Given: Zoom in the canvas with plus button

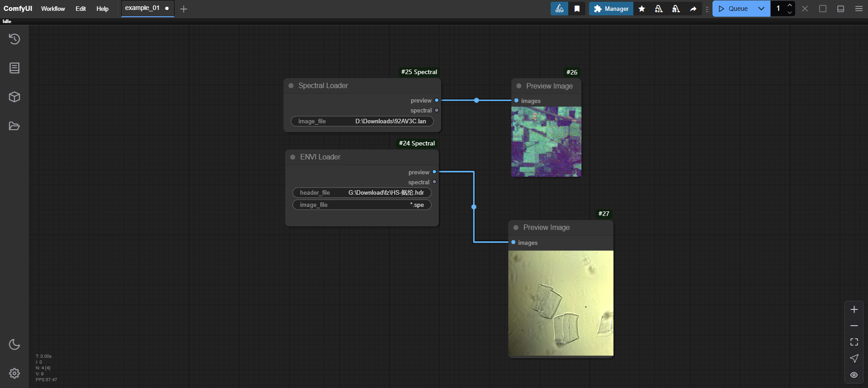Looking at the screenshot, I should click(x=854, y=309).
